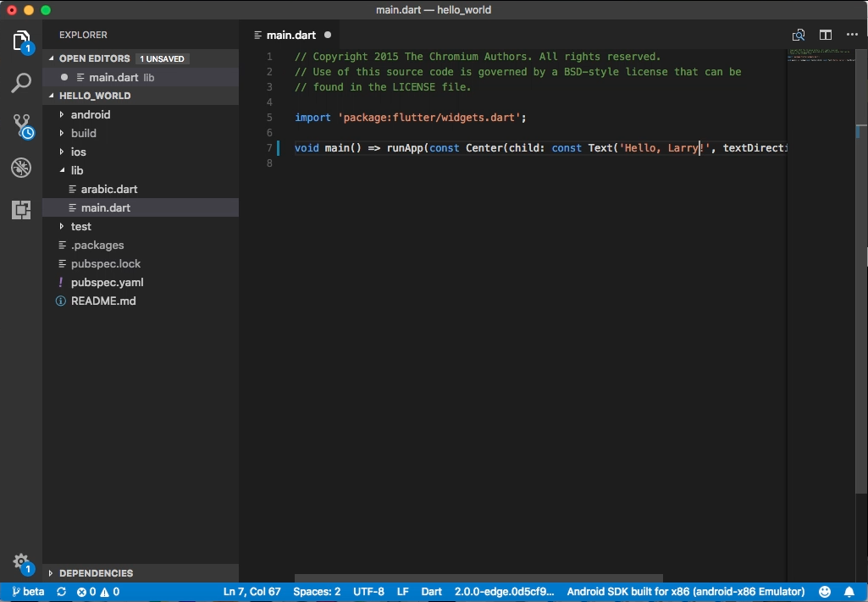868x602 pixels.
Task: Select the main.dart editor tab
Action: point(291,35)
